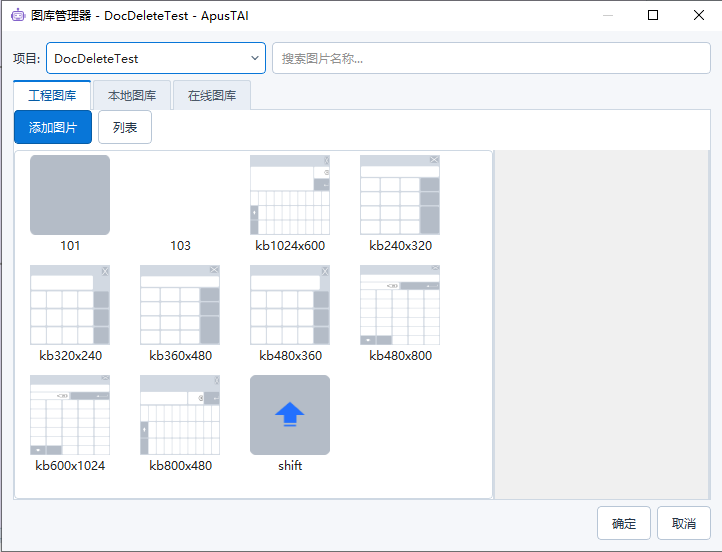Minimize the 图库管理器 window

[x=608, y=15]
